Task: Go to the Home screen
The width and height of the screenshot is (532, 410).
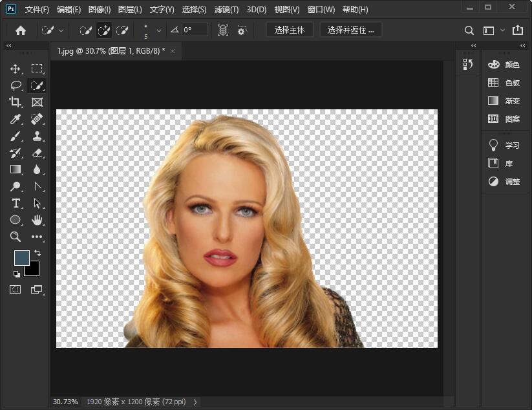Action: click(21, 30)
